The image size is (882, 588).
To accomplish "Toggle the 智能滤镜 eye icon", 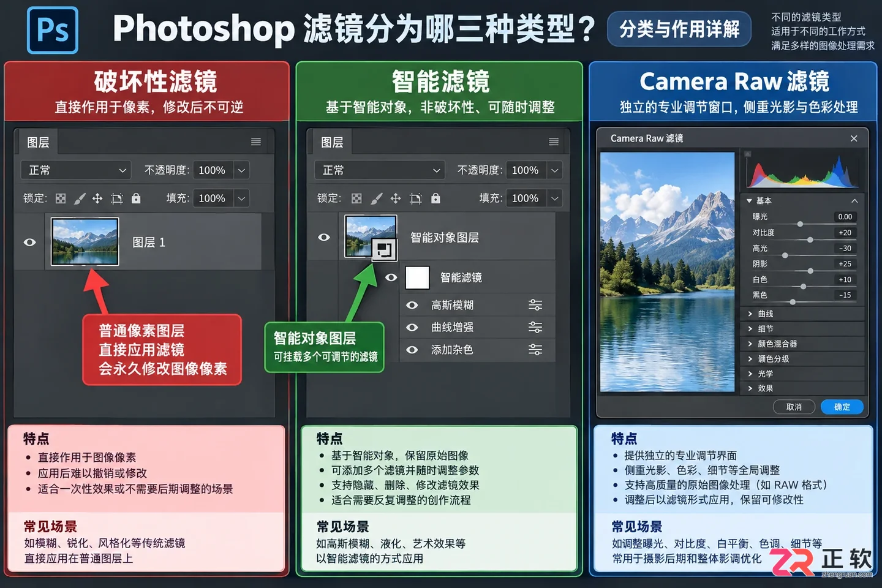I will 391,277.
